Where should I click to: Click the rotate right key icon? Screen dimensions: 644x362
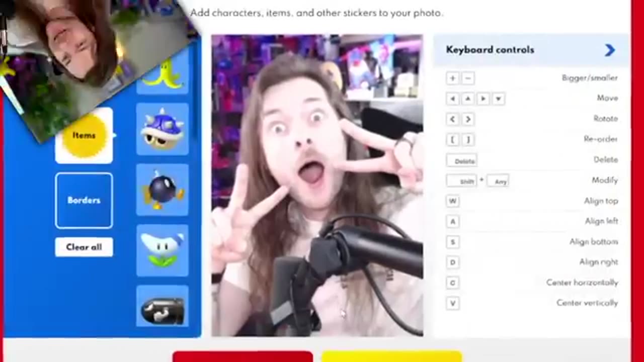[x=468, y=119]
